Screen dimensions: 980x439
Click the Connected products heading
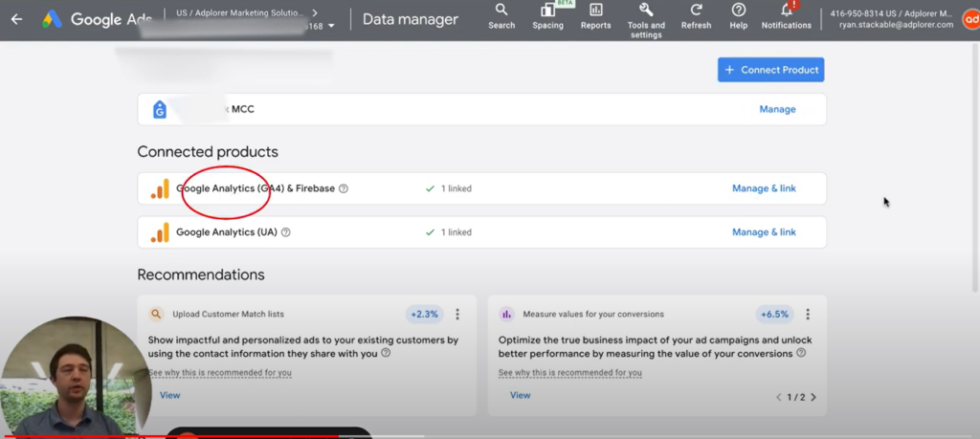pyautogui.click(x=208, y=152)
